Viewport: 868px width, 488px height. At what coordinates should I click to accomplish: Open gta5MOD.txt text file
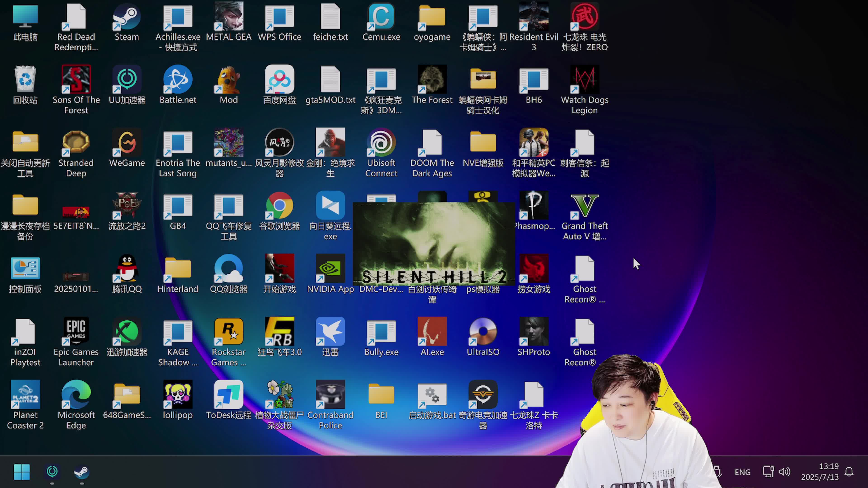330,85
